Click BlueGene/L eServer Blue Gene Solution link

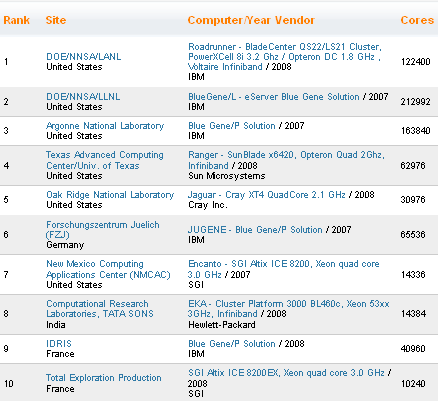click(x=274, y=97)
